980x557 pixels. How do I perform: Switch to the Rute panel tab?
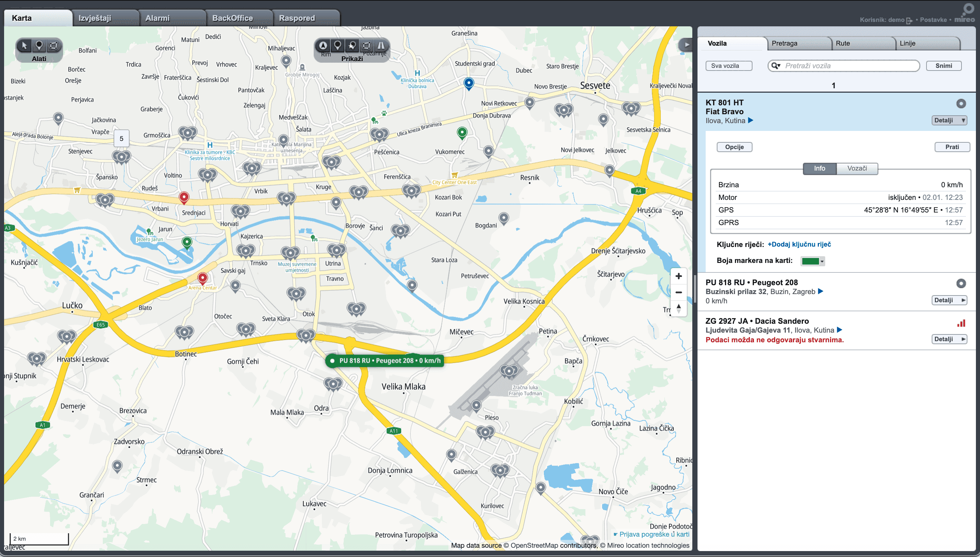point(862,43)
